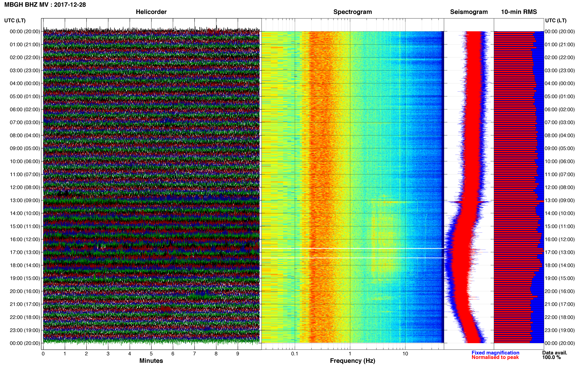Click the 'UTC (LT)' label beside the 10-min RMS
Viewport: 588px width, 368px height.
tap(556, 20)
